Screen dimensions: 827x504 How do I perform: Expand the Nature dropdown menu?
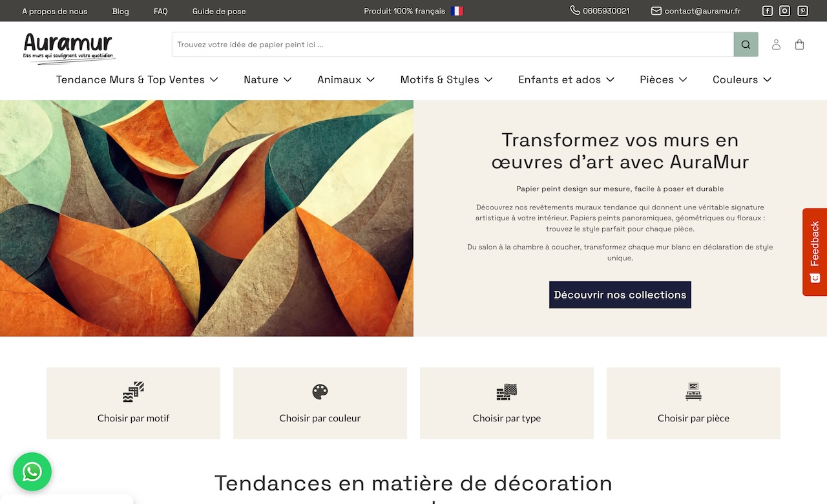[x=267, y=79]
